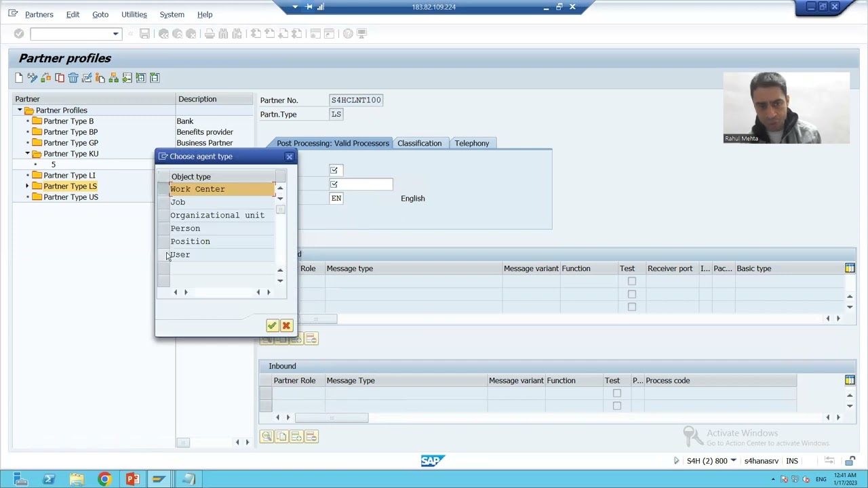Select the Post Processing: Valid Processors tab
Screen dimensions: 868x488
(x=332, y=143)
